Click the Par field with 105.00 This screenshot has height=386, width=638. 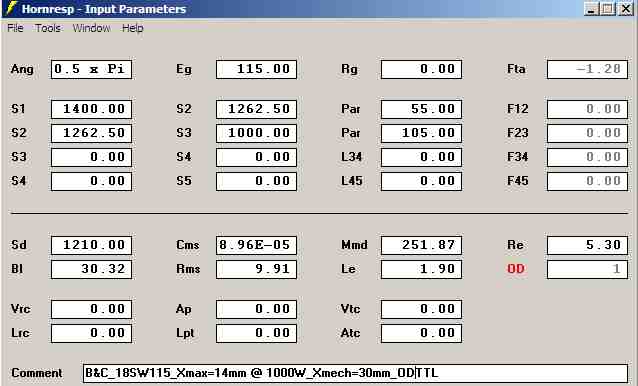(422, 133)
